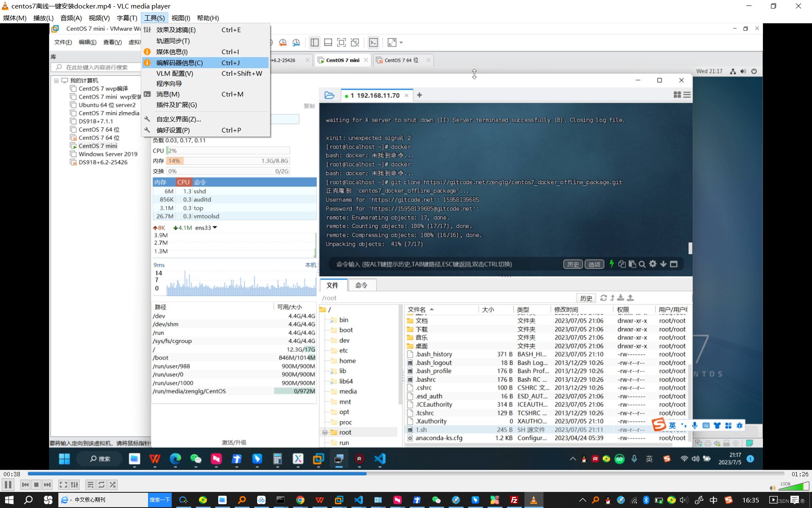The height and width of the screenshot is (508, 812).
Task: Stop playback with the stop button
Action: pos(36,485)
